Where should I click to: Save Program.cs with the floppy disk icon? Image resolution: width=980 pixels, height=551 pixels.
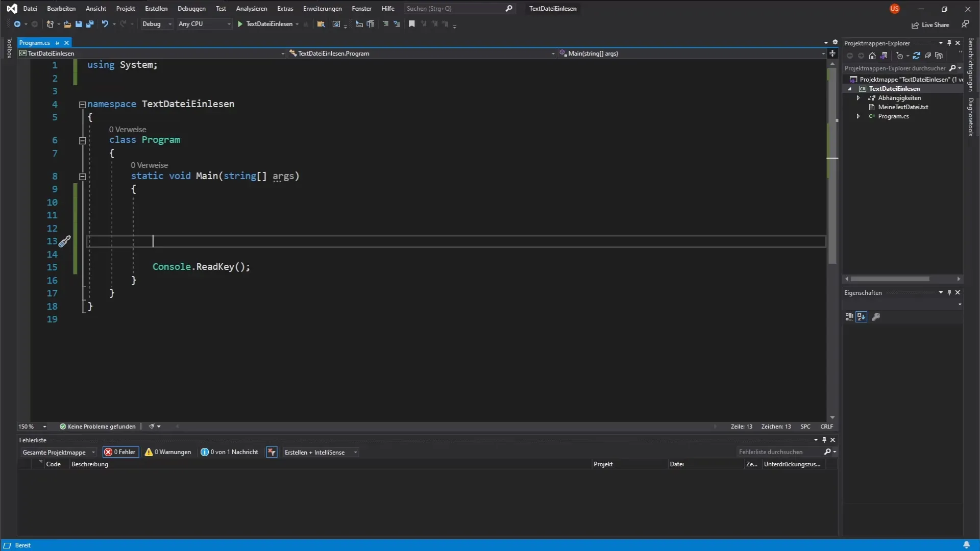79,24
